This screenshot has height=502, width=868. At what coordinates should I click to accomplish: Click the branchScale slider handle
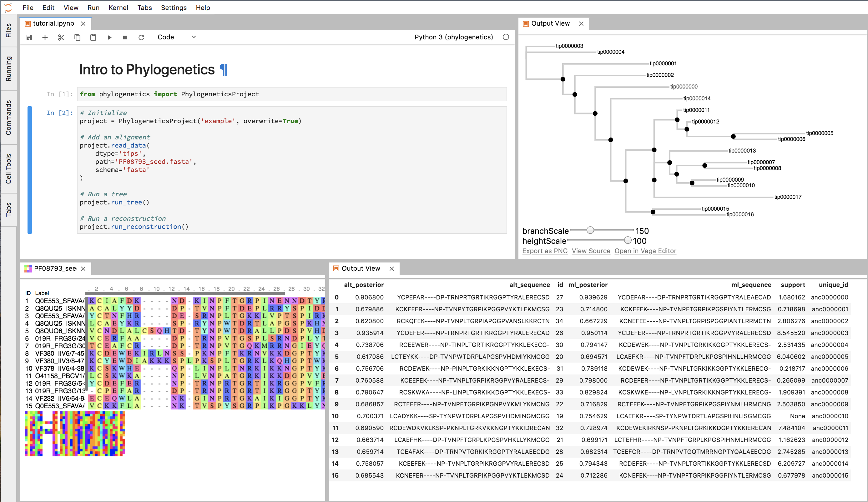pos(590,230)
